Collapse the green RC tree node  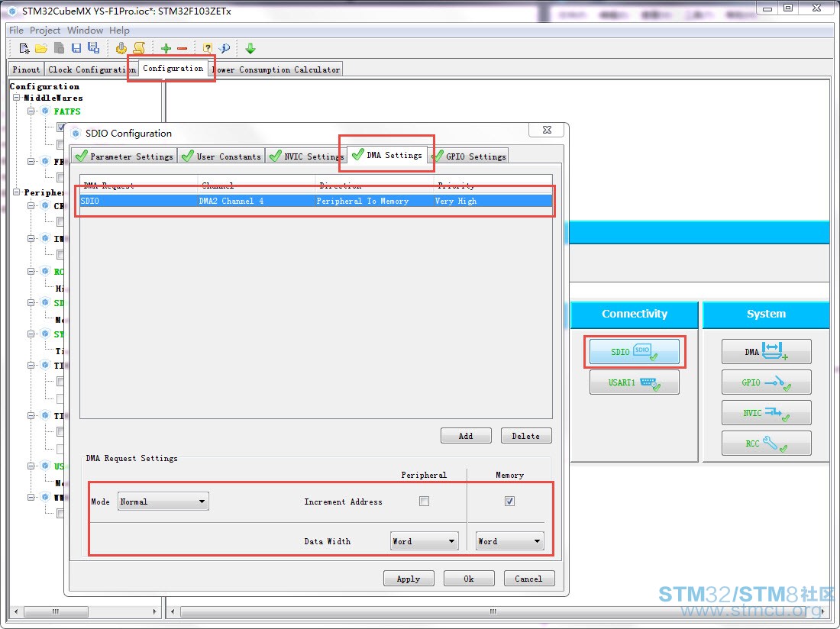coord(31,272)
